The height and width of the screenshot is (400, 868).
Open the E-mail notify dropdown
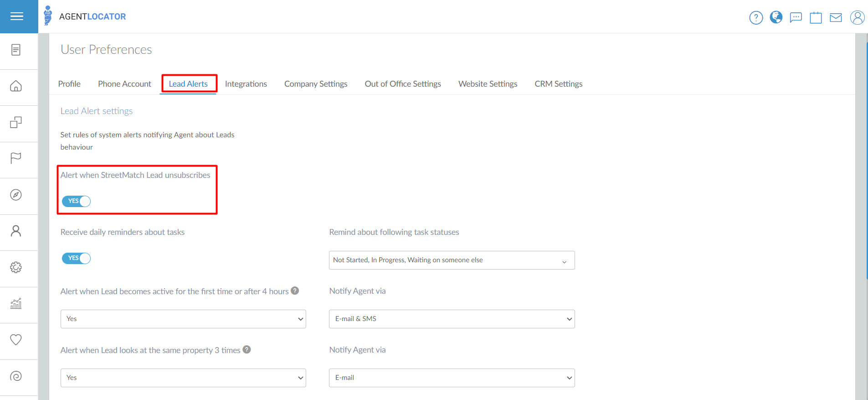[x=452, y=378]
